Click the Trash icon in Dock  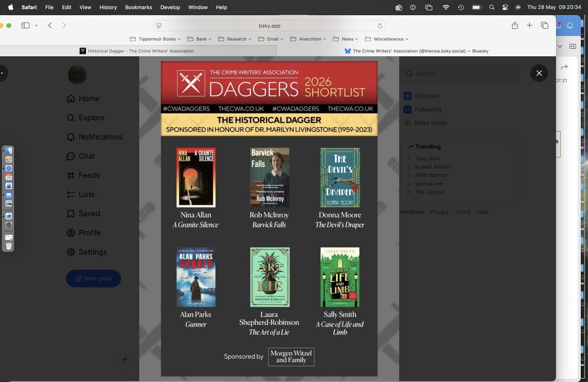tap(9, 246)
